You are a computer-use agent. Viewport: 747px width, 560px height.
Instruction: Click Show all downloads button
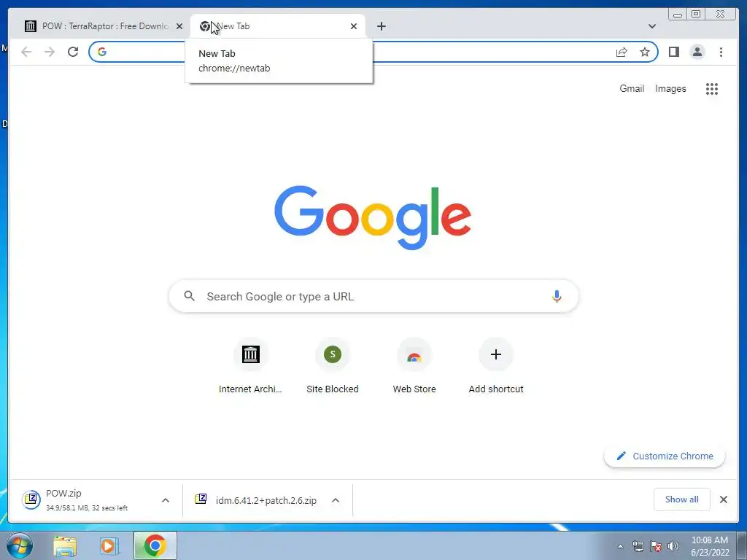(682, 499)
